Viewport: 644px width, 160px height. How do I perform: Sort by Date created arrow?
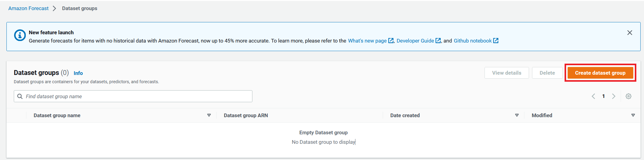(517, 115)
